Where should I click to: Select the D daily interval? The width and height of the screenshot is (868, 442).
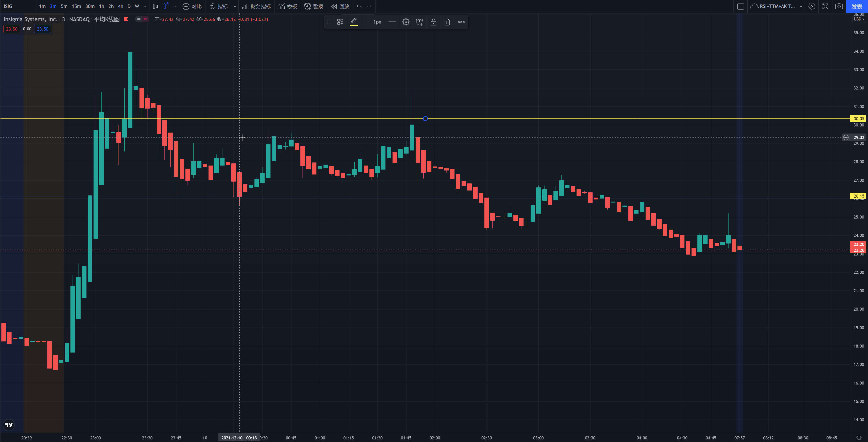[129, 6]
